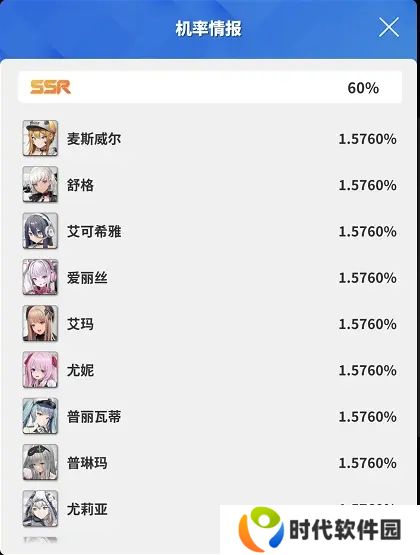Viewport: 420px width, 555px height.
Task: Select the 爱丽丝 pink-haired avatar
Action: 40,277
